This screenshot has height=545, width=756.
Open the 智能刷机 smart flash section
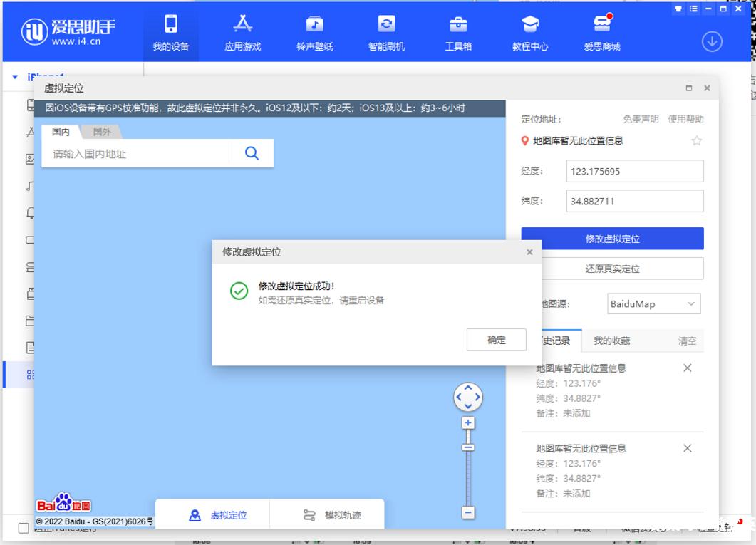click(386, 32)
